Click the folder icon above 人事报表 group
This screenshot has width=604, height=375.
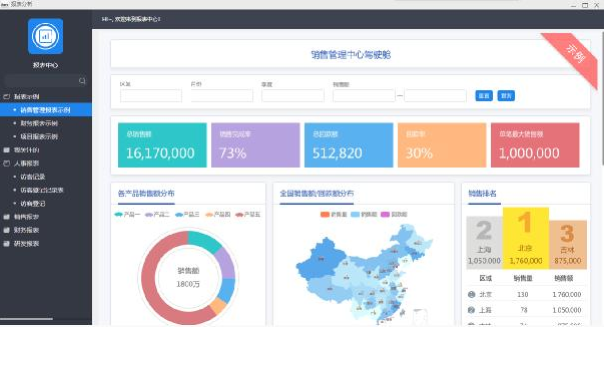(7, 150)
